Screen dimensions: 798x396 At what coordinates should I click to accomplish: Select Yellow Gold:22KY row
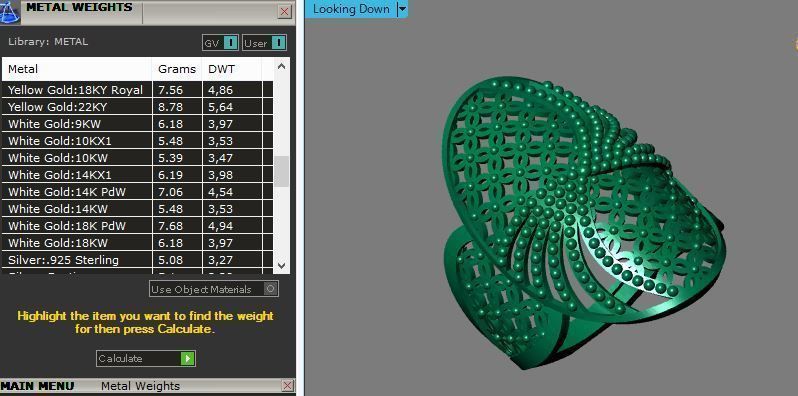[x=137, y=106]
